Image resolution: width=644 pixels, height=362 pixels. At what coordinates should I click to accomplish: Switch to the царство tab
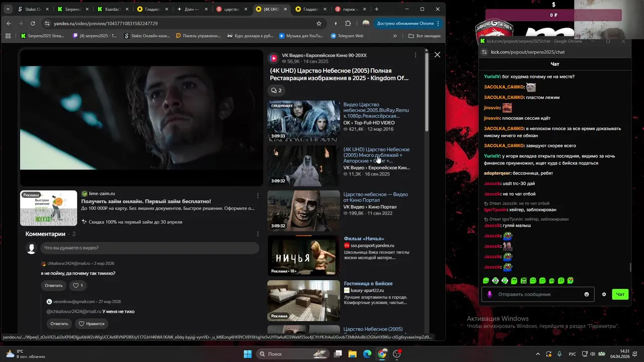coord(232,9)
